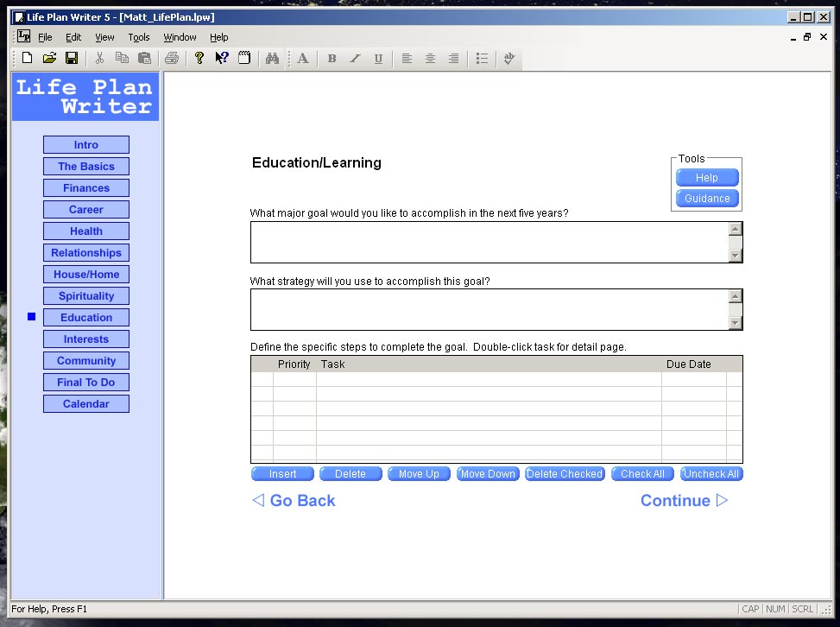Open the Finances section
840x627 pixels.
pyautogui.click(x=86, y=188)
